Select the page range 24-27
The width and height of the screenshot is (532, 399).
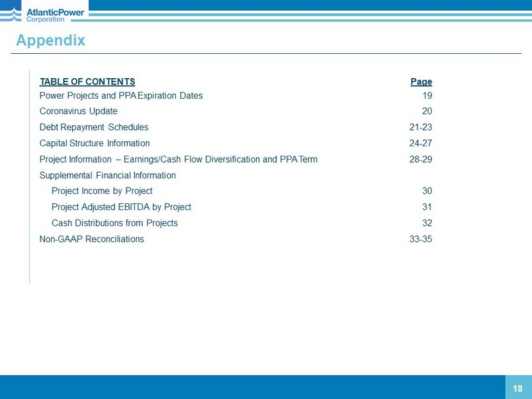(x=421, y=143)
